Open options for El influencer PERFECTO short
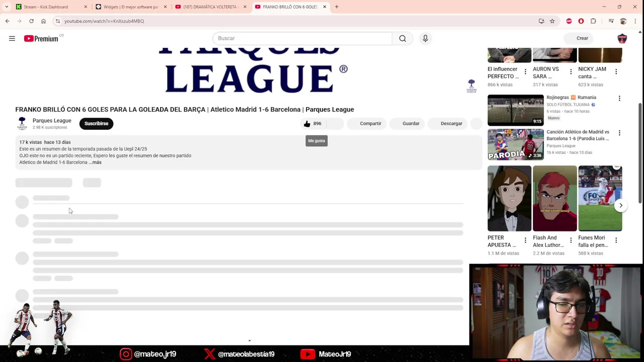This screenshot has width=644, height=362. coord(525,72)
